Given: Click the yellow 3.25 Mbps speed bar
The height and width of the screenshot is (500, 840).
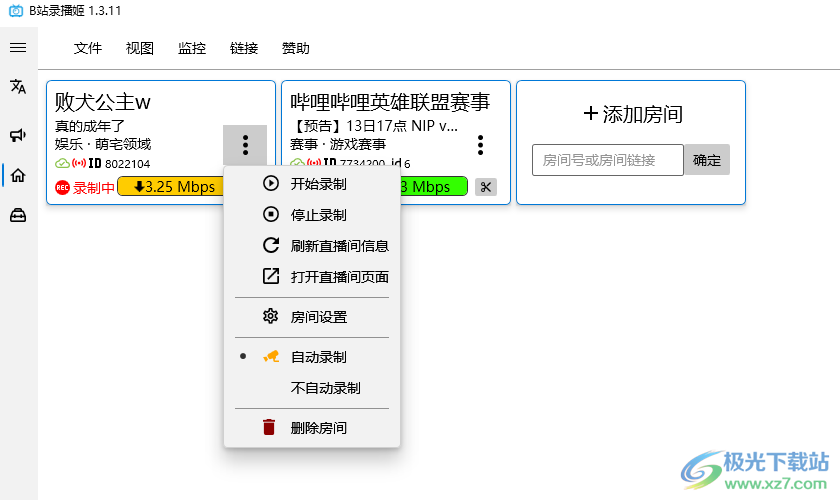Looking at the screenshot, I should 170,186.
